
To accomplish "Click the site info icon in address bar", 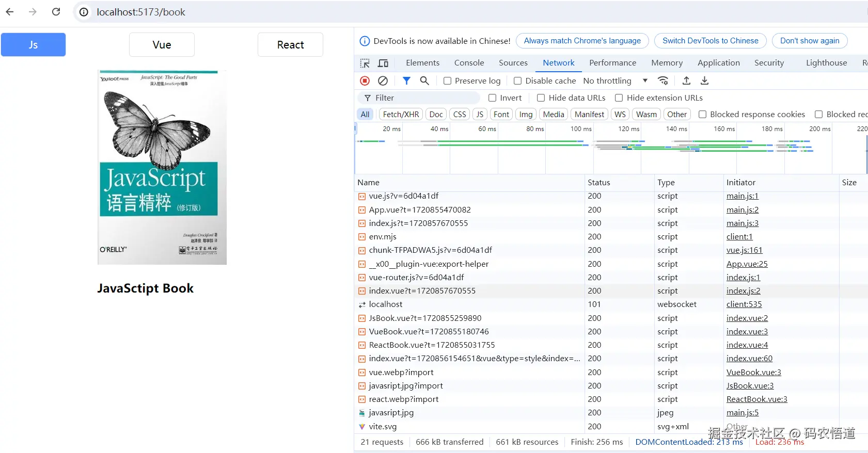I will pos(84,12).
